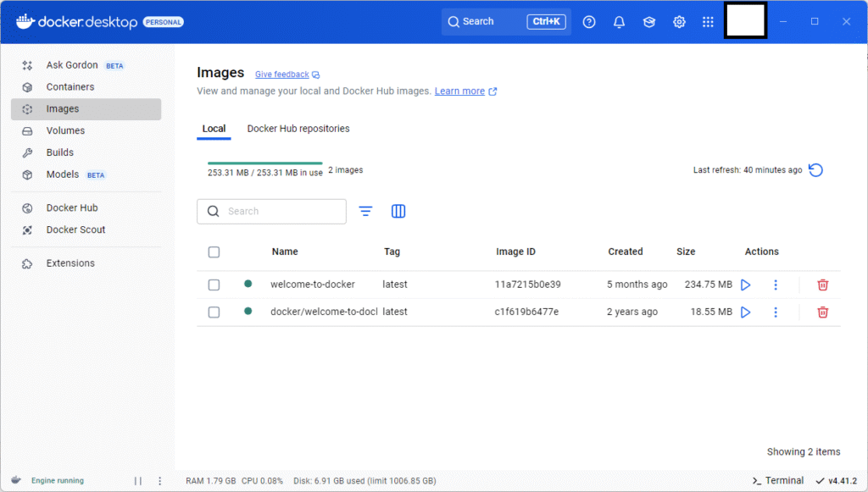Open Settings gear icon
The width and height of the screenshot is (868, 492).
click(x=679, y=21)
